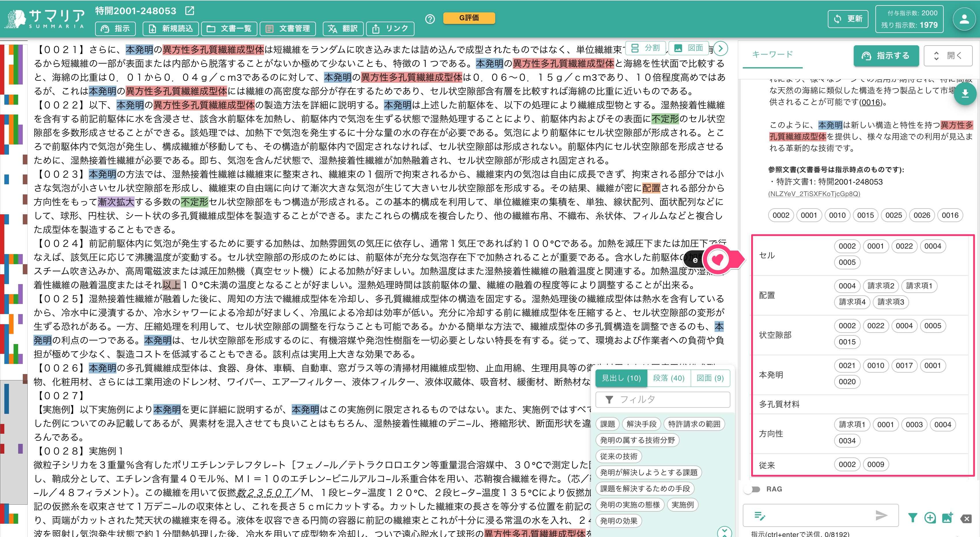
Task: Click the send arrow icon
Action: pyautogui.click(x=881, y=516)
